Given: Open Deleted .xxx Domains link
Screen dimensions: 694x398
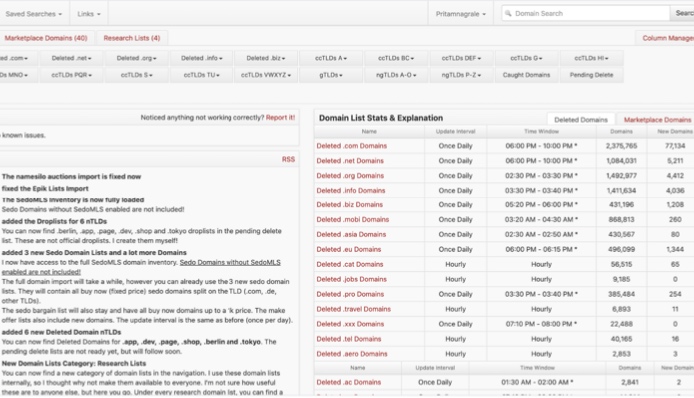Looking at the screenshot, I should pos(350,324).
